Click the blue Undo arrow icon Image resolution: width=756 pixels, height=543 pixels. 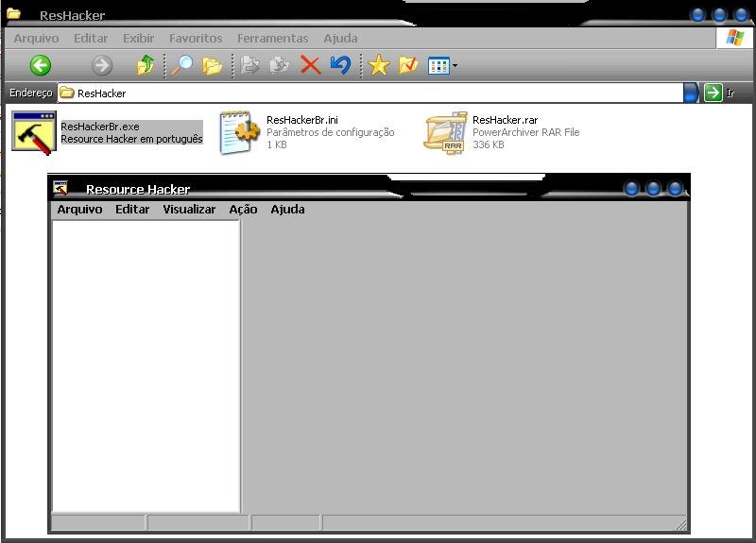pos(340,65)
